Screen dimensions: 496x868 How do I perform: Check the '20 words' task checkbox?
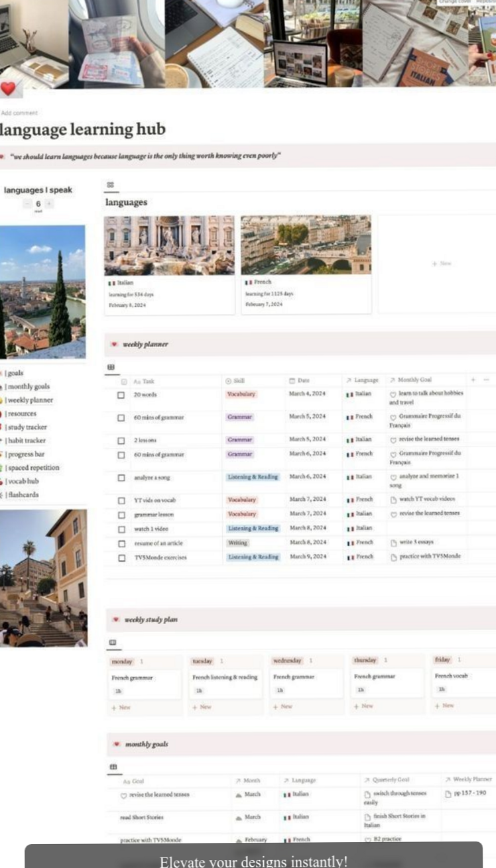tap(121, 395)
